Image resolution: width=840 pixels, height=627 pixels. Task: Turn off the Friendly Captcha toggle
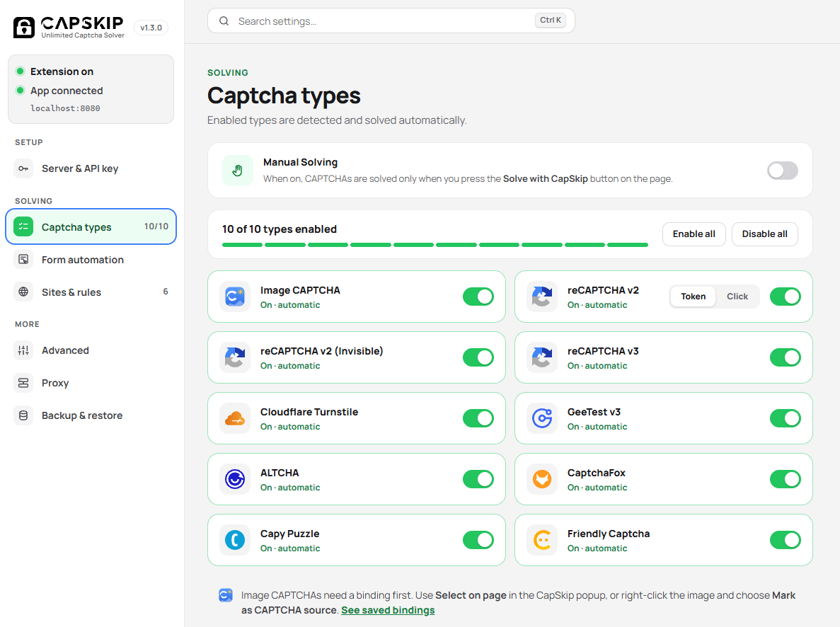pos(786,540)
